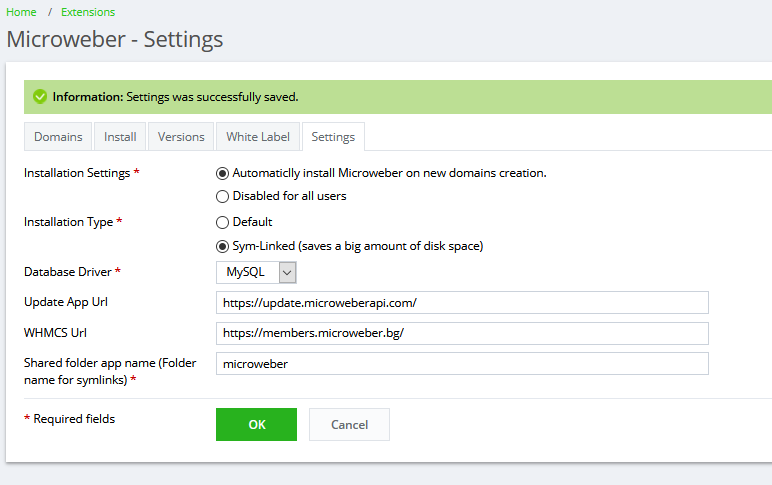Click the settings successfully saved message
The height and width of the screenshot is (485, 772).
(175, 97)
